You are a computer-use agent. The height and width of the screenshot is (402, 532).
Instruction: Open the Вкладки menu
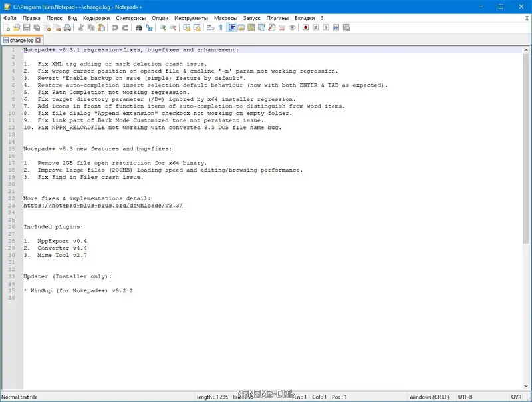pyautogui.click(x=305, y=19)
